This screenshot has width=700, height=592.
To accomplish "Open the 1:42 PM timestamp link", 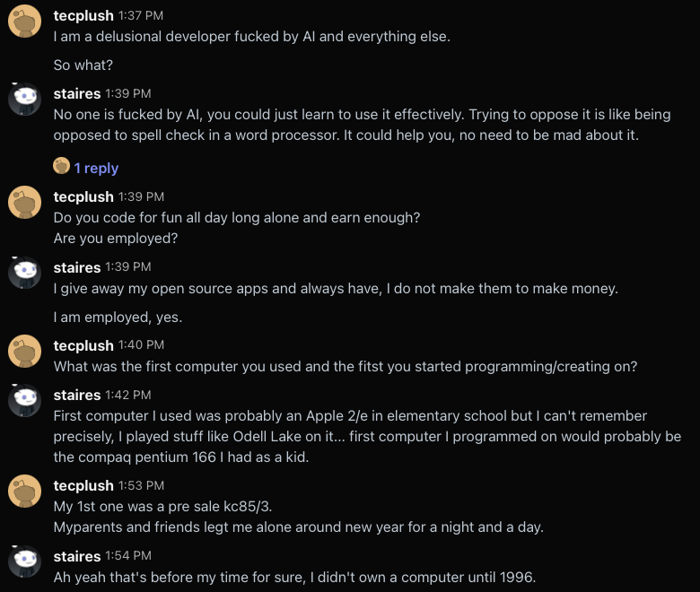I will (x=128, y=396).
